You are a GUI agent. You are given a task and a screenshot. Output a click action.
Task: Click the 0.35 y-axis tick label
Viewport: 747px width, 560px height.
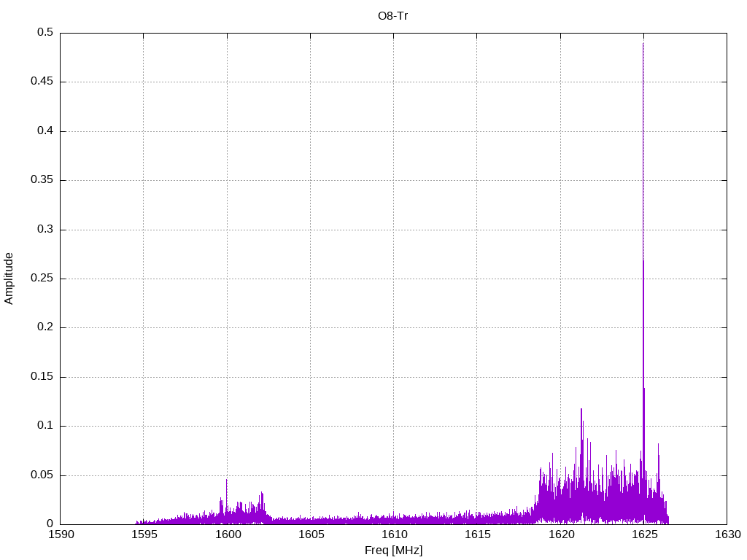click(x=42, y=180)
